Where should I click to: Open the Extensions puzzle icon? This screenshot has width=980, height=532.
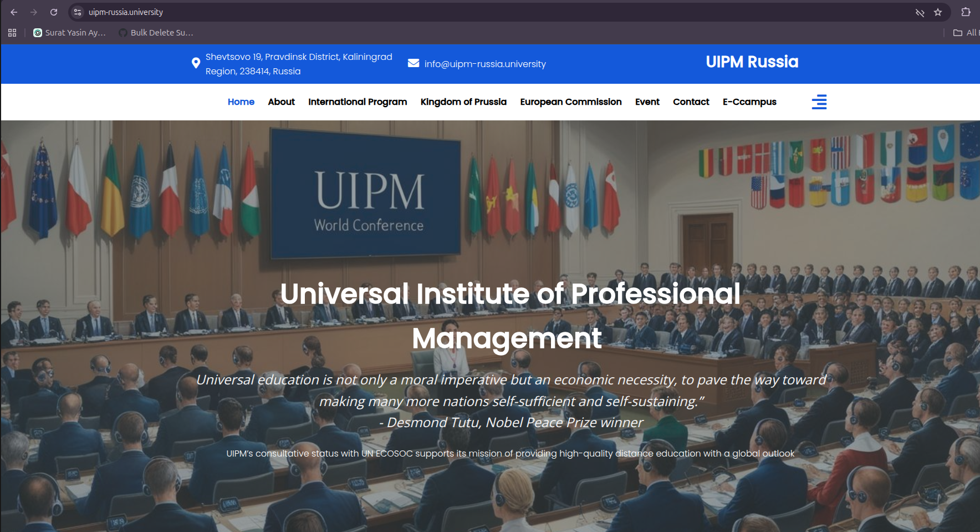(x=966, y=12)
